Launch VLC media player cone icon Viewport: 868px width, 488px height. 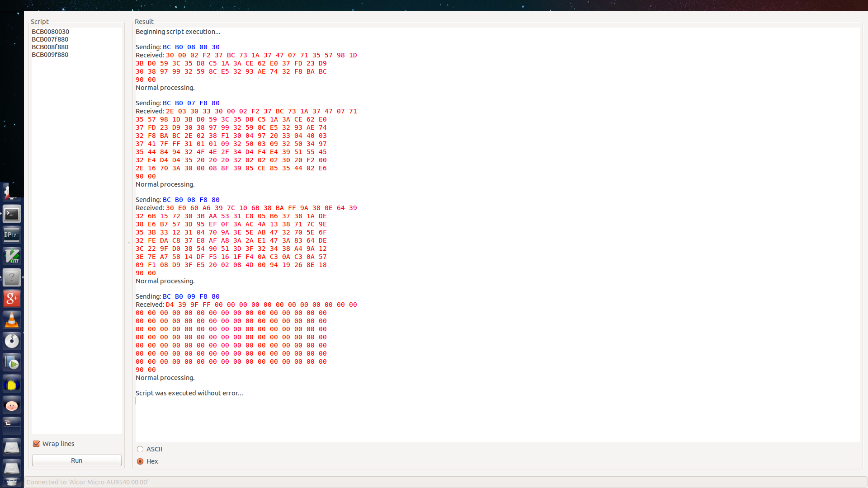[x=12, y=320]
